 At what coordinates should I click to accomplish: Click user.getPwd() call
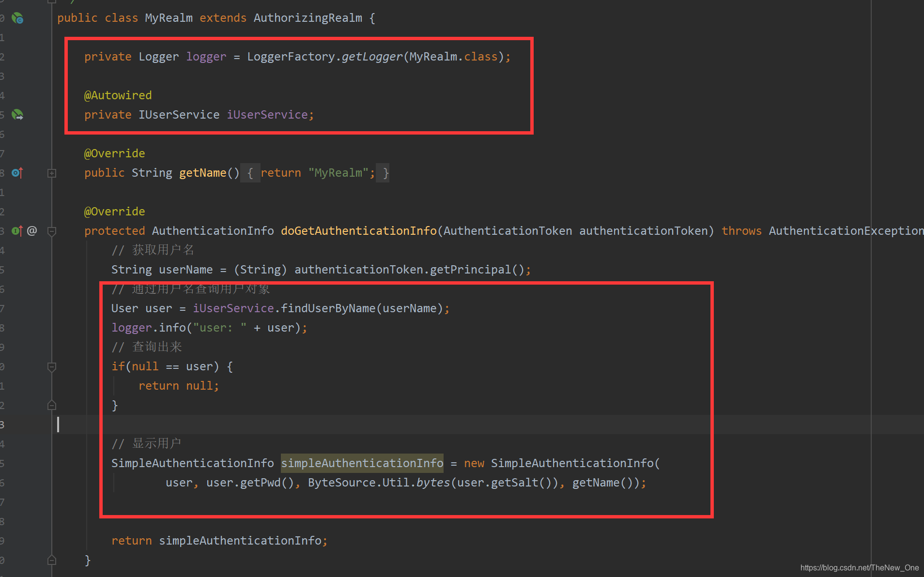coord(250,483)
